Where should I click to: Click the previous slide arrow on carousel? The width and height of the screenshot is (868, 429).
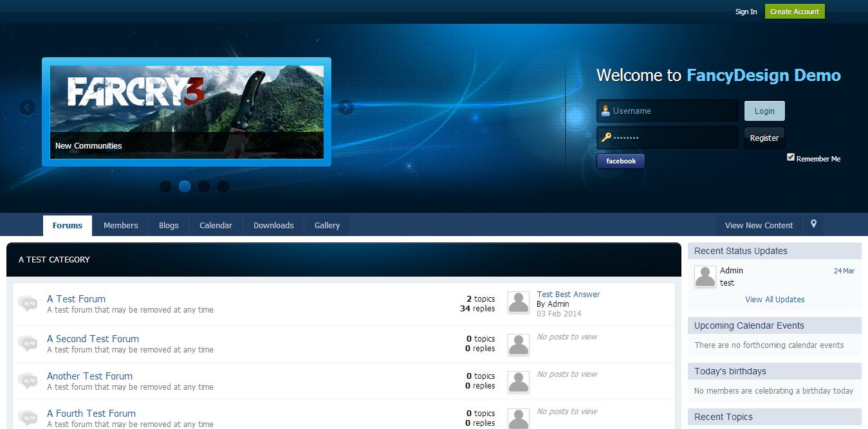pyautogui.click(x=27, y=107)
